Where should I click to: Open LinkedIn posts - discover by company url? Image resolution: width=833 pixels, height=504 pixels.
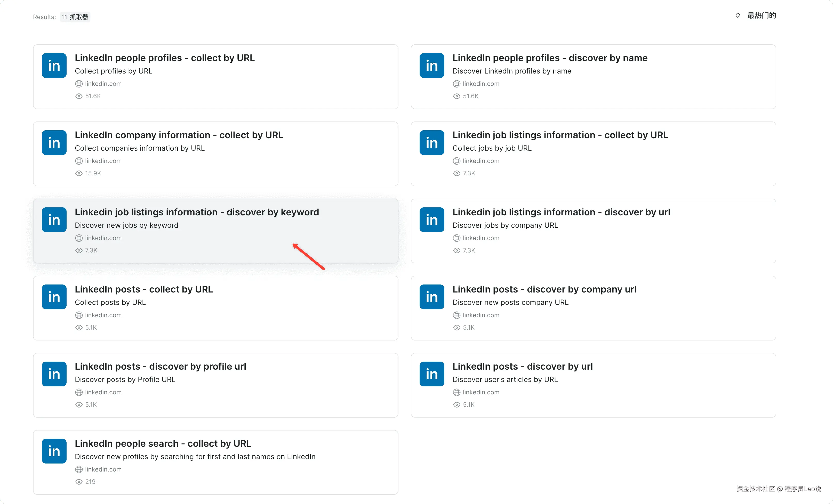click(x=544, y=289)
